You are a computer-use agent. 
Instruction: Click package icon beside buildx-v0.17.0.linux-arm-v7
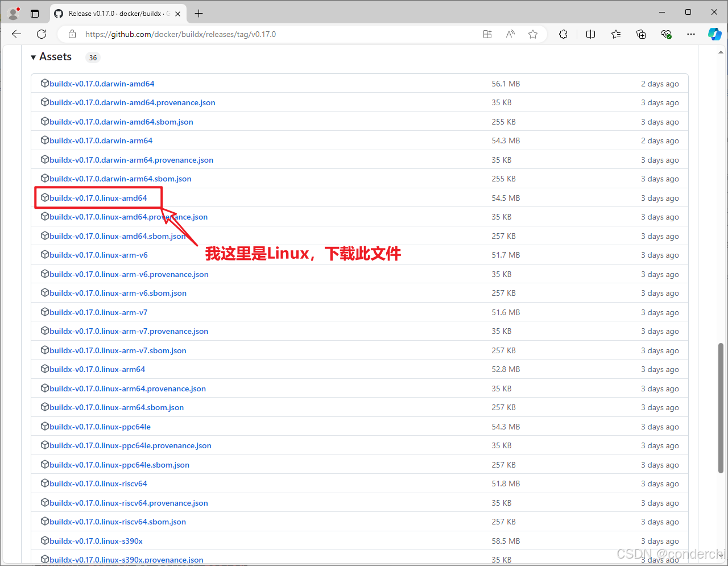[x=45, y=312]
